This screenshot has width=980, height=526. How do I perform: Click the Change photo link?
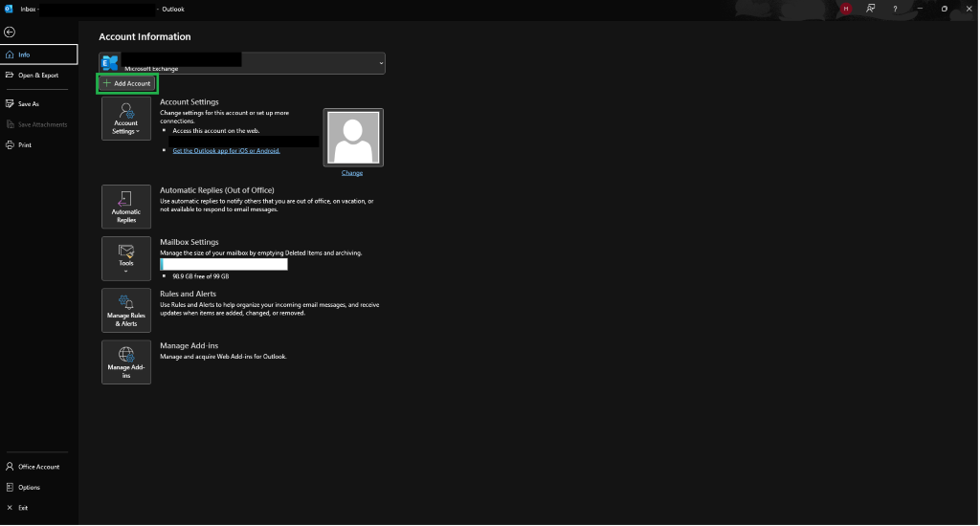[x=352, y=173]
